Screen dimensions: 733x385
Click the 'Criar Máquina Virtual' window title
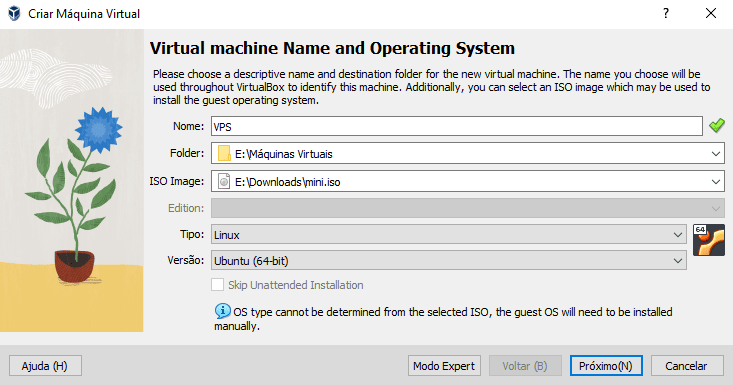tap(84, 14)
